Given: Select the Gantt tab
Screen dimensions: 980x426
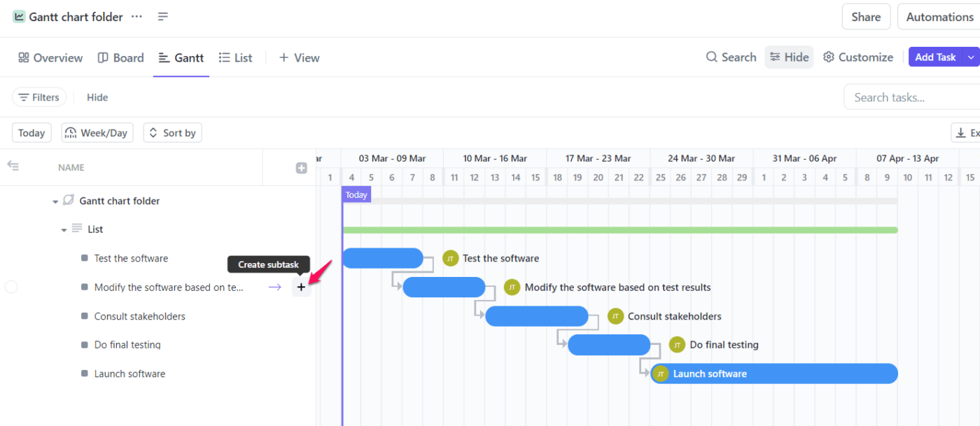Looking at the screenshot, I should [x=181, y=57].
